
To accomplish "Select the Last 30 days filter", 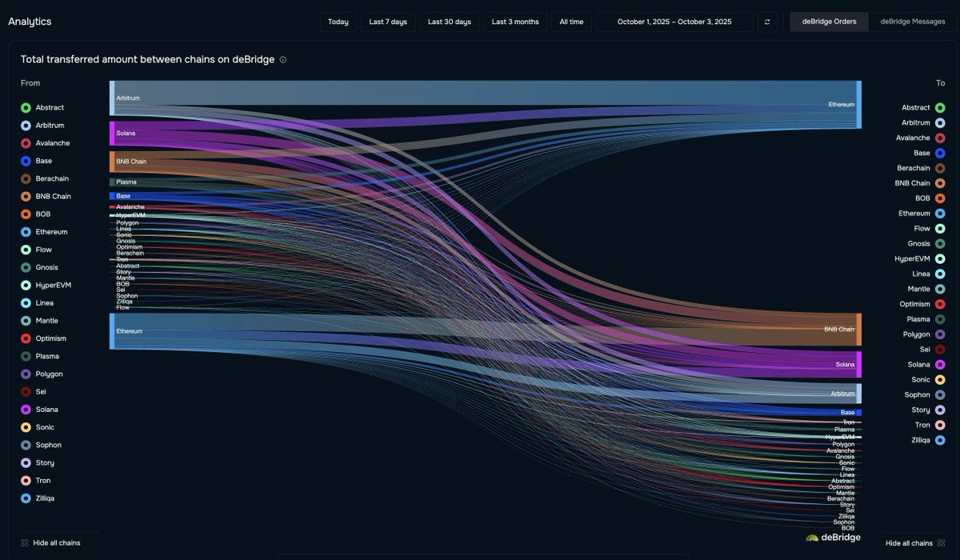I will 450,22.
